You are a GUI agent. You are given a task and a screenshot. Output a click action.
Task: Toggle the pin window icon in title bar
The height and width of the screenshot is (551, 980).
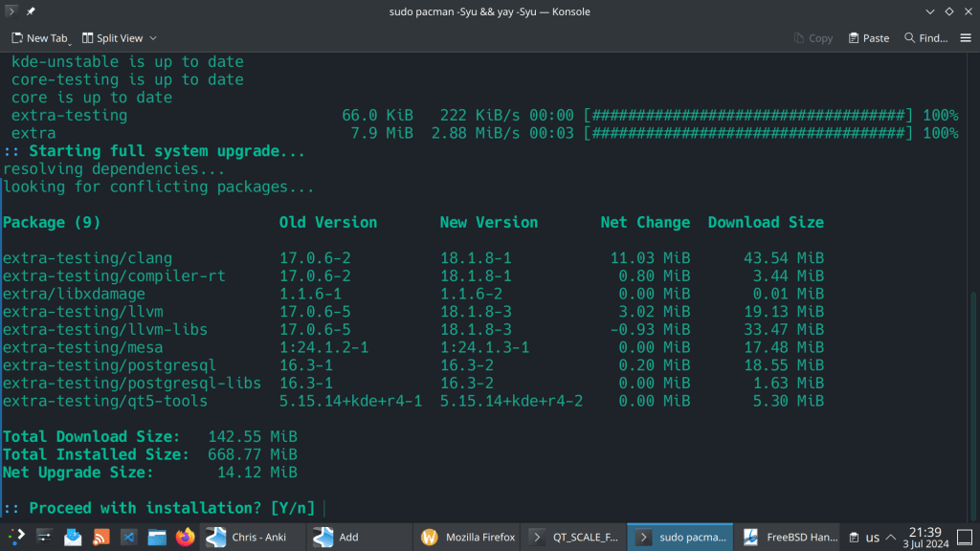(32, 11)
